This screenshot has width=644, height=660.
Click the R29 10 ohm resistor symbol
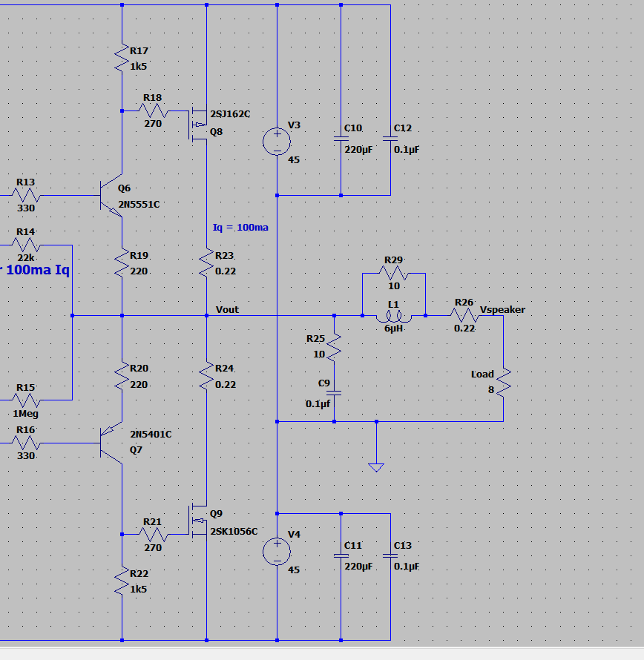coord(394,273)
